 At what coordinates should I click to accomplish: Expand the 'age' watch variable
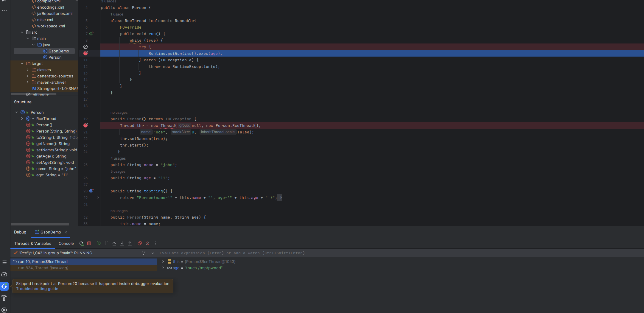pos(163,268)
